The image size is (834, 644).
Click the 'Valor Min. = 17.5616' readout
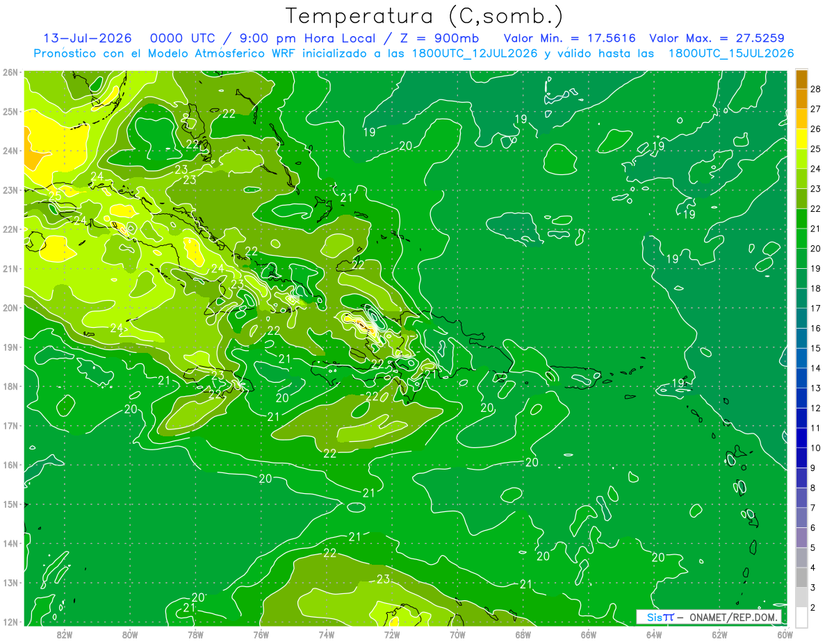[x=570, y=38]
